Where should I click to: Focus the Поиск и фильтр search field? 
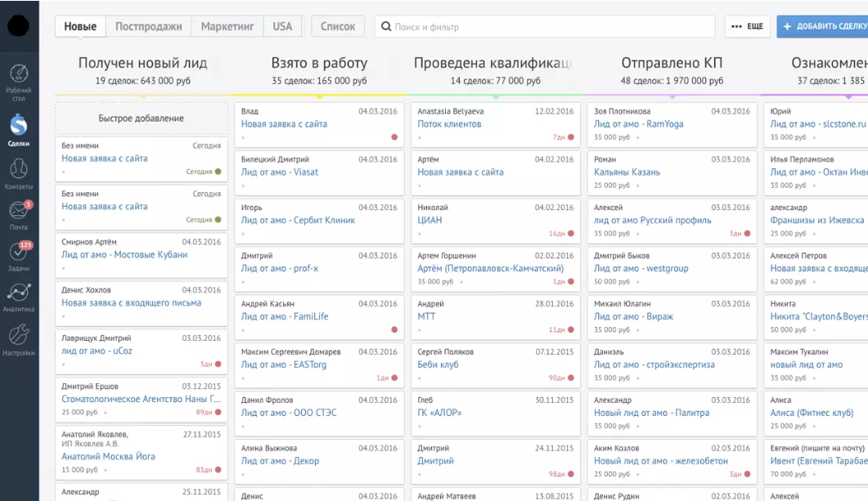tap(546, 26)
